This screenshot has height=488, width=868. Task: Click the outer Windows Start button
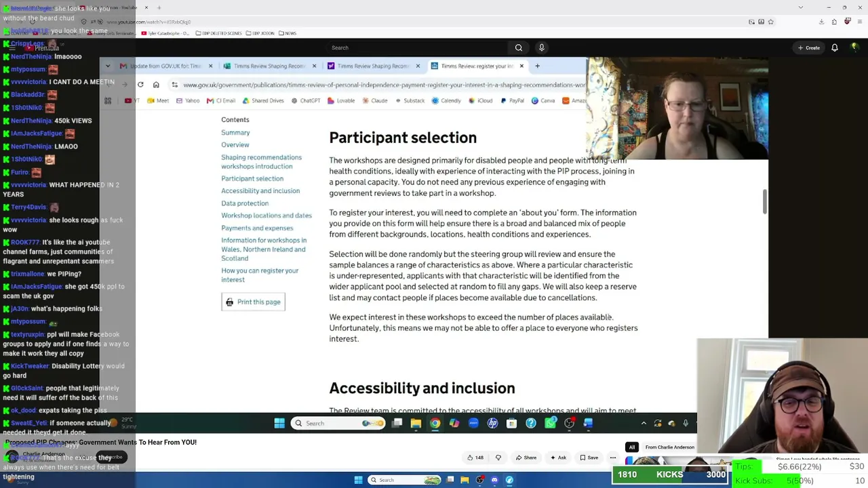[x=359, y=480]
